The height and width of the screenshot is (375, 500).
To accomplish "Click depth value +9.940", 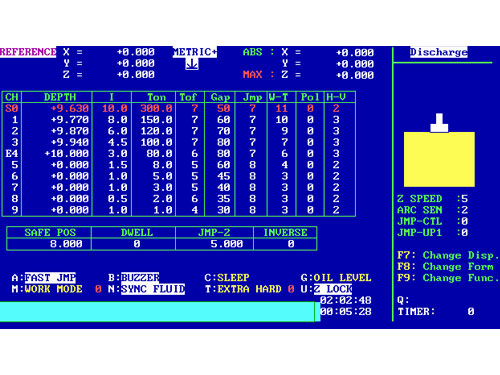I will pyautogui.click(x=70, y=142).
